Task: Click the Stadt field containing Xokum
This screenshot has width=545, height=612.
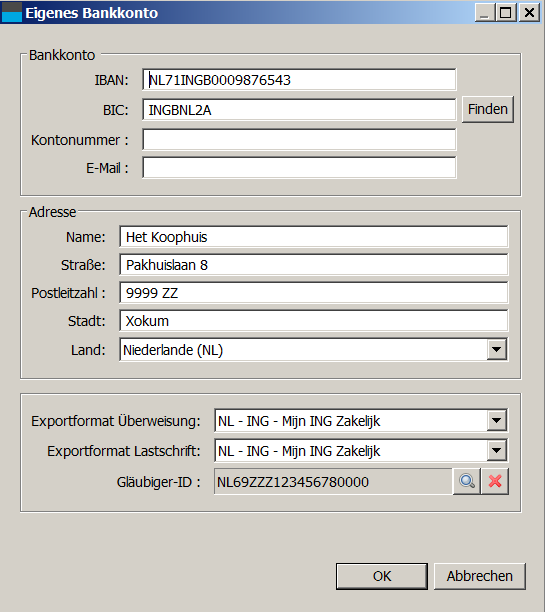Action: 314,321
